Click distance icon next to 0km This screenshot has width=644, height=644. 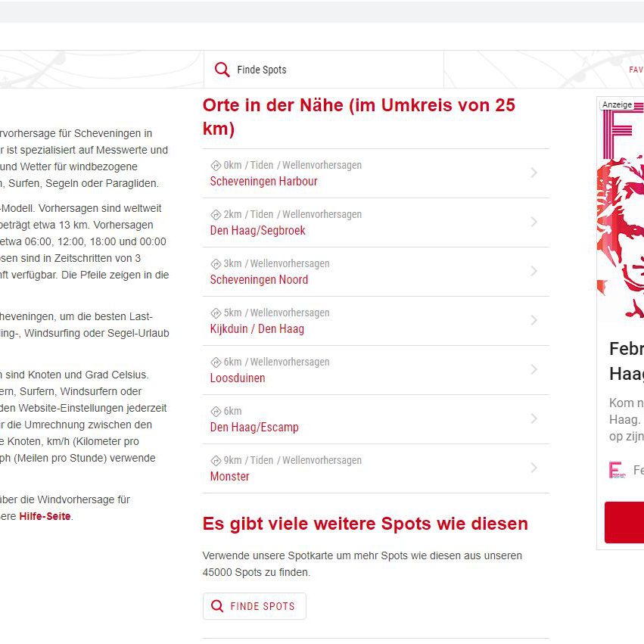216,166
